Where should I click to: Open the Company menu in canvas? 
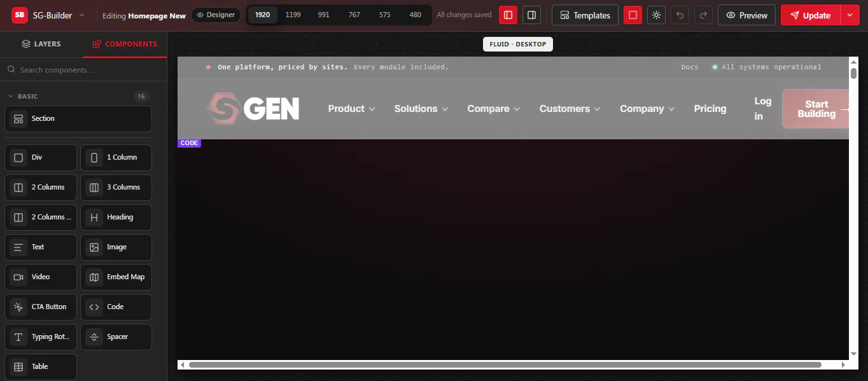click(647, 109)
